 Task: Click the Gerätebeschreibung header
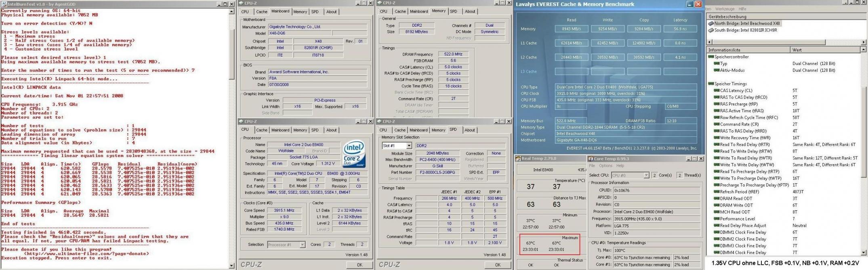(787, 17)
